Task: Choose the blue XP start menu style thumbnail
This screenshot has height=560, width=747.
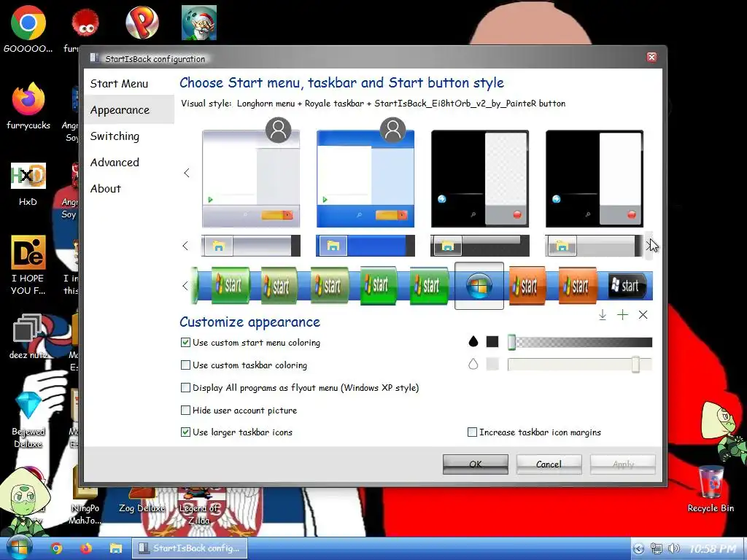Action: [365, 178]
